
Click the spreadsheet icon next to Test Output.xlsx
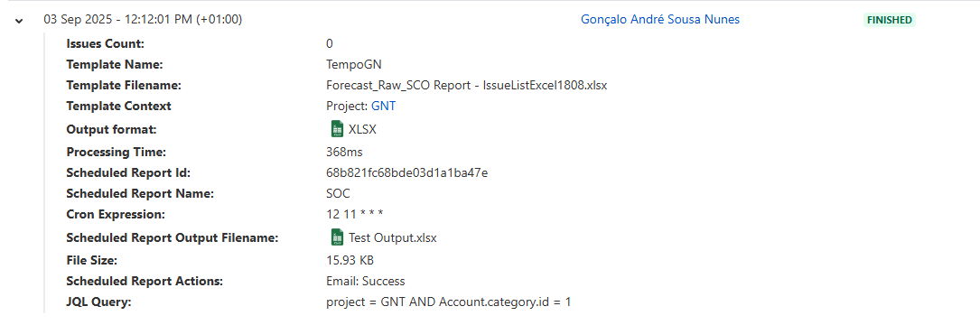tap(338, 237)
